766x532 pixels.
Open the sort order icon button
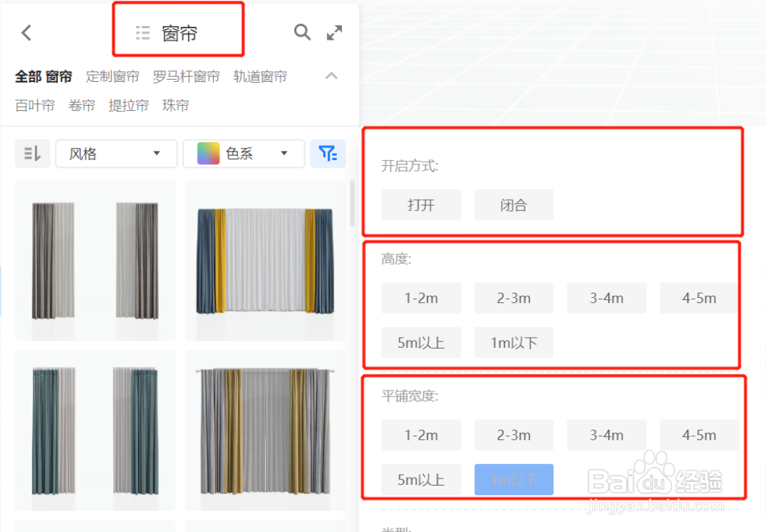(x=32, y=154)
